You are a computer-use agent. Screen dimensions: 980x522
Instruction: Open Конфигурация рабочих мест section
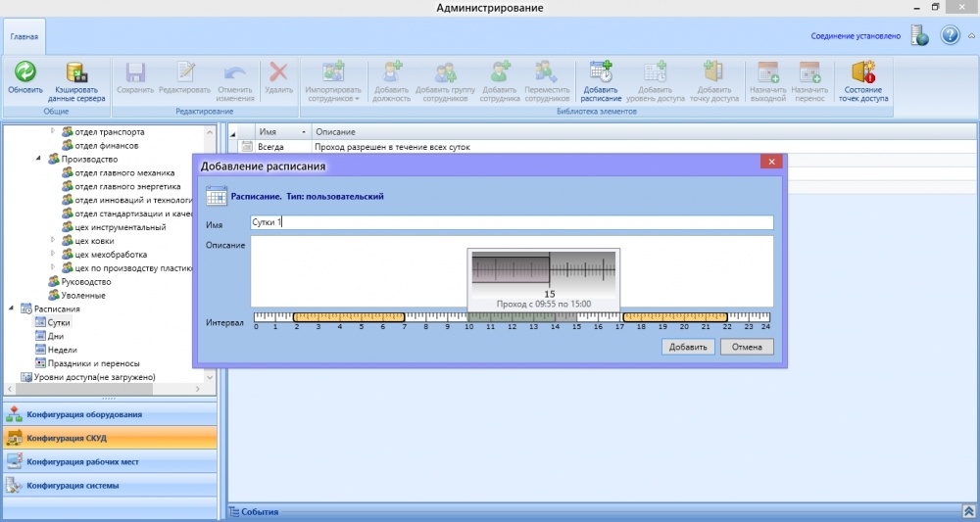(x=110, y=462)
